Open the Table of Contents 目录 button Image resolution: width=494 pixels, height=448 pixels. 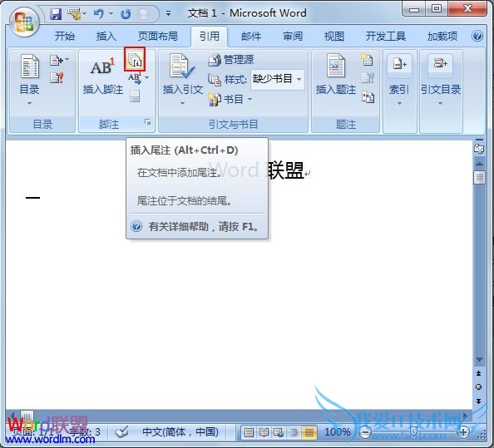pos(30,80)
